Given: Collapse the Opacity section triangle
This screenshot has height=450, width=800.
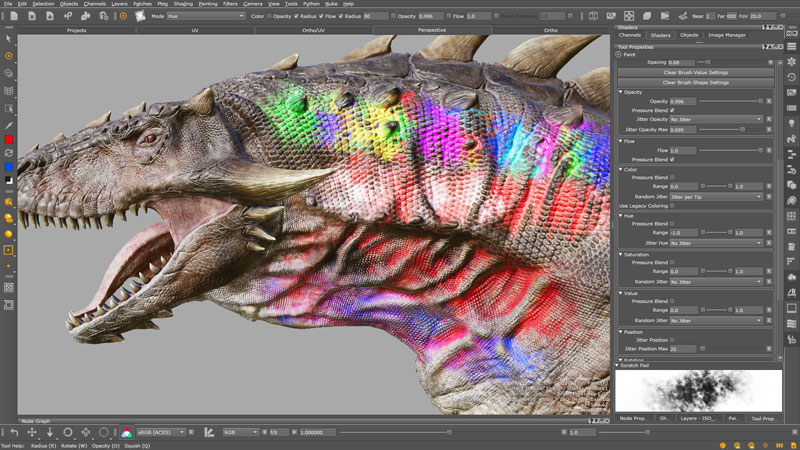Looking at the screenshot, I should tap(620, 92).
